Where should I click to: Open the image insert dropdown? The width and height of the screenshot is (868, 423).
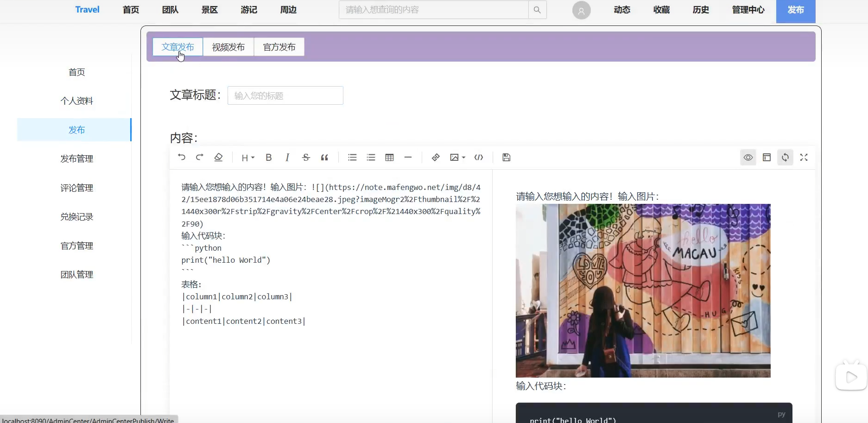tap(457, 158)
